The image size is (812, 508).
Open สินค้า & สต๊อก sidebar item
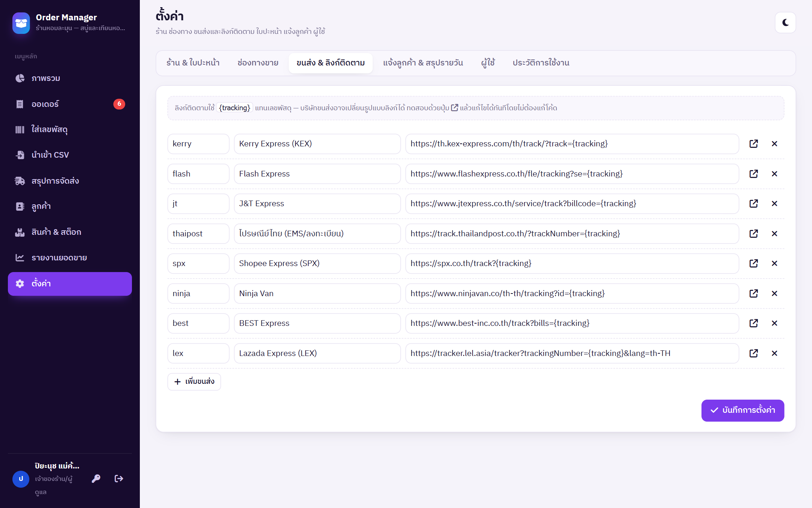click(x=70, y=232)
